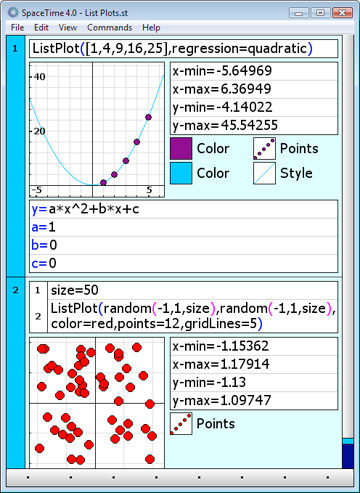The height and width of the screenshot is (493, 360).
Task: Open the File menu
Action: 17,27
